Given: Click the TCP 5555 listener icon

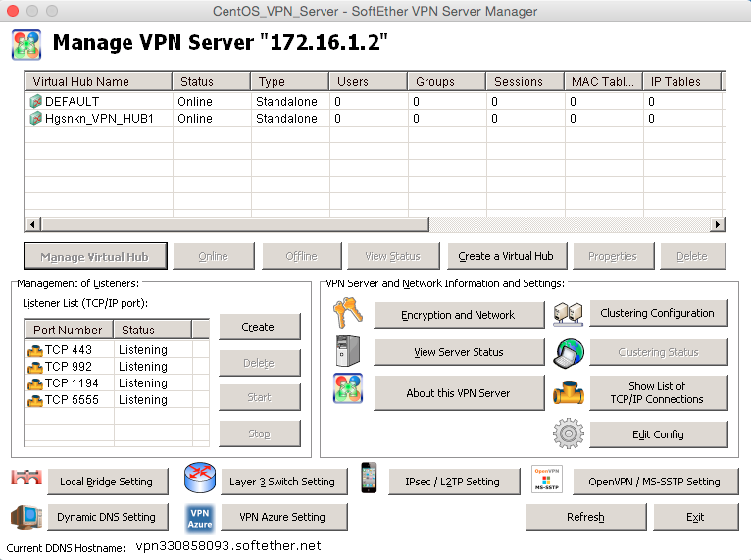Looking at the screenshot, I should [35, 401].
